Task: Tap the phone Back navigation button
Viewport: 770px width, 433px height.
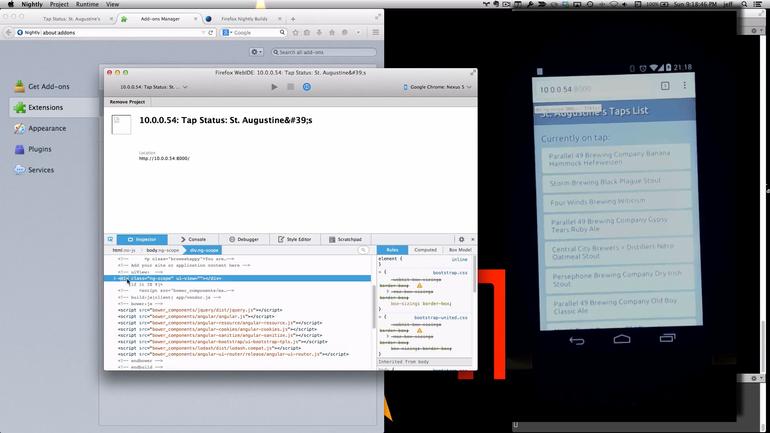Action: point(577,340)
